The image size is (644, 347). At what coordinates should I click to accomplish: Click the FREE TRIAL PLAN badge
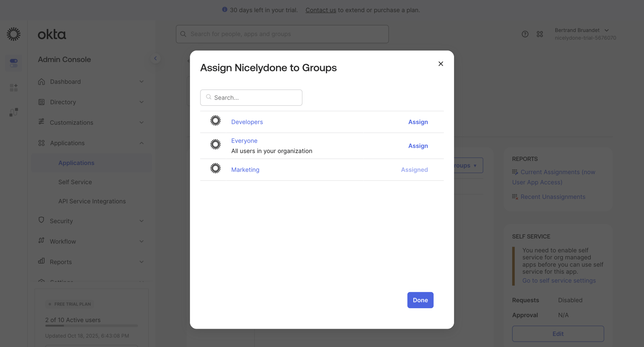70,304
